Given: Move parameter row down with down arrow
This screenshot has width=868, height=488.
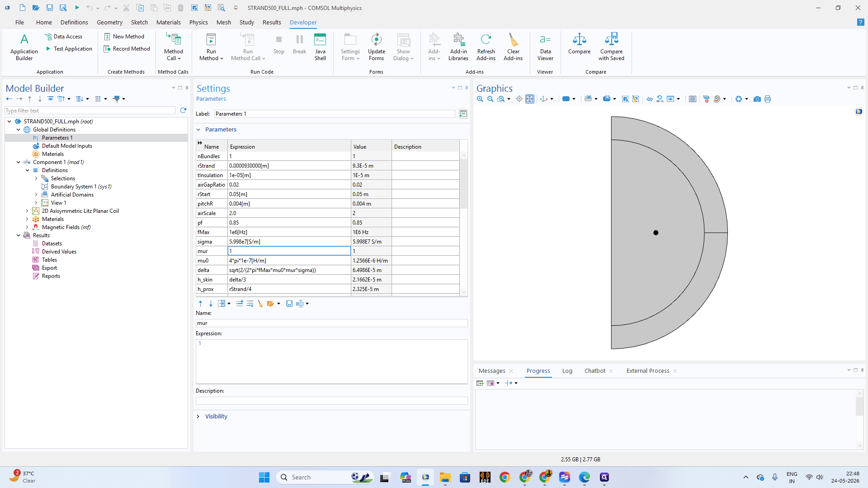Looking at the screenshot, I should (211, 304).
